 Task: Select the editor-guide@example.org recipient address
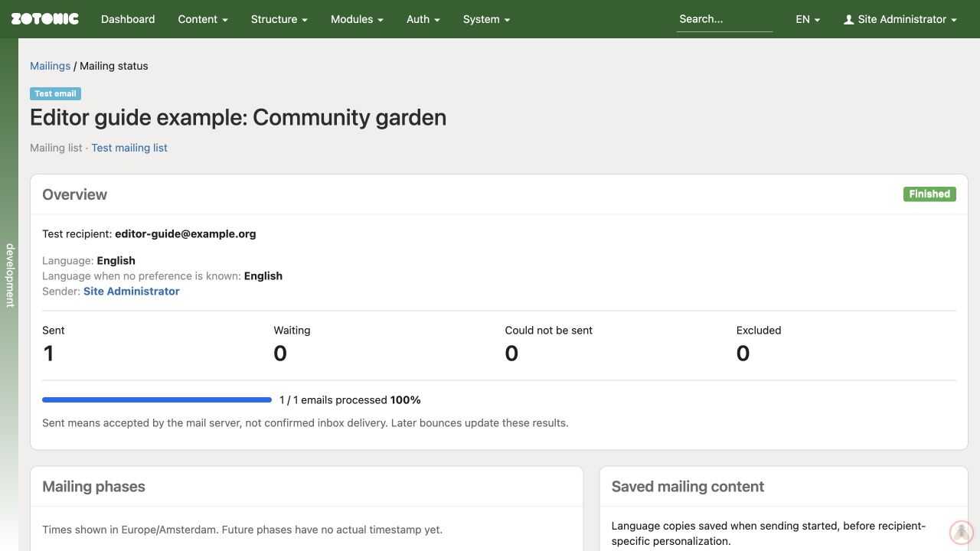coord(185,234)
